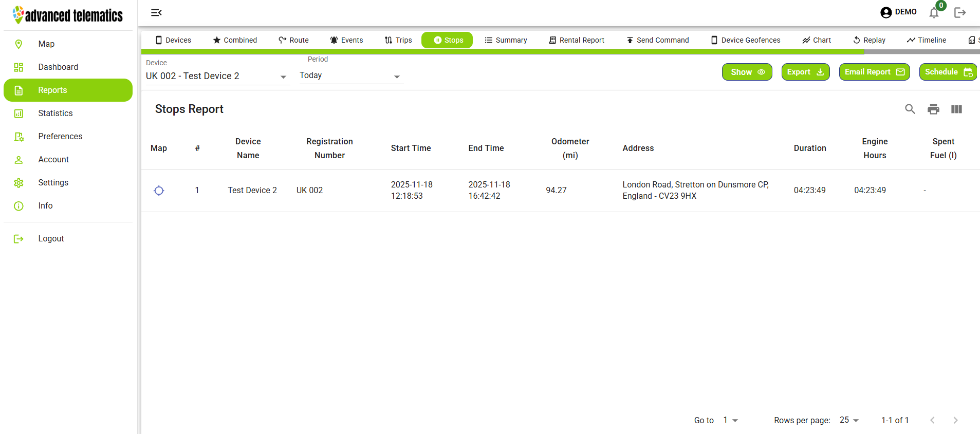Open the Rental Report tab
The height and width of the screenshot is (434, 980).
(x=576, y=40)
